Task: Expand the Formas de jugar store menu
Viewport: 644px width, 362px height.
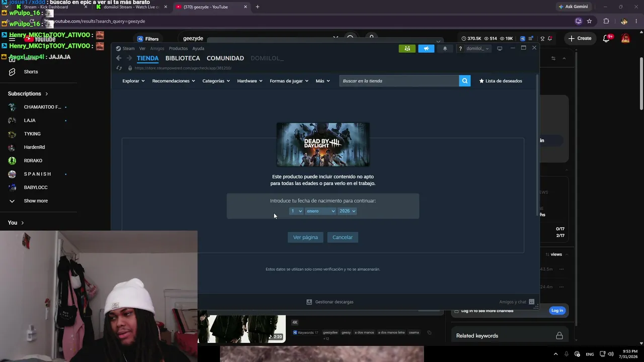Action: tap(289, 81)
